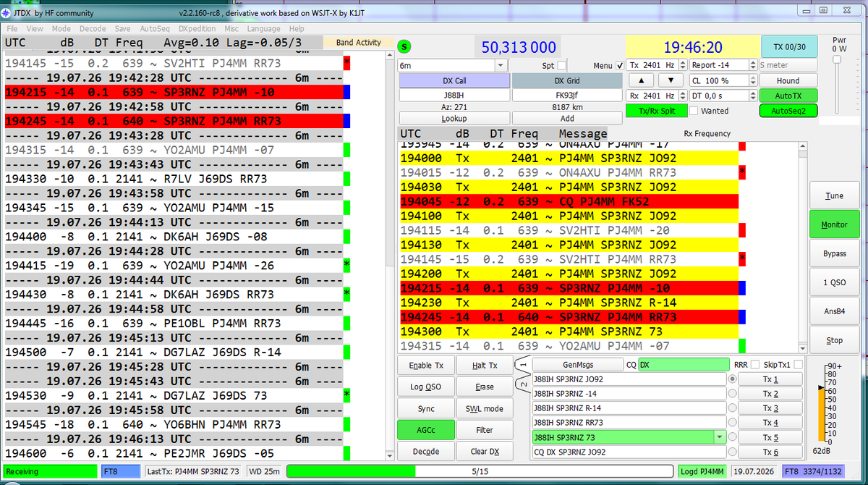This screenshot has width=868, height=485.
Task: Expand the J88IH SP3RNZ 73 message dropdown
Action: click(x=718, y=437)
